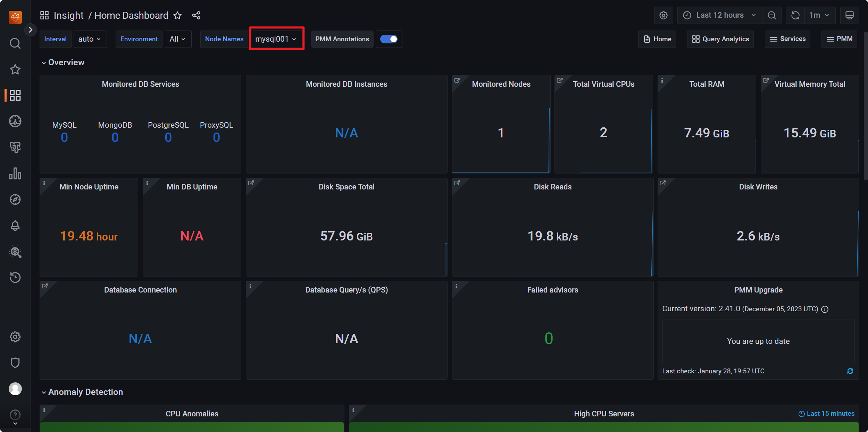This screenshot has height=432, width=868.
Task: Refresh the dashboard using refresh icon
Action: 795,15
